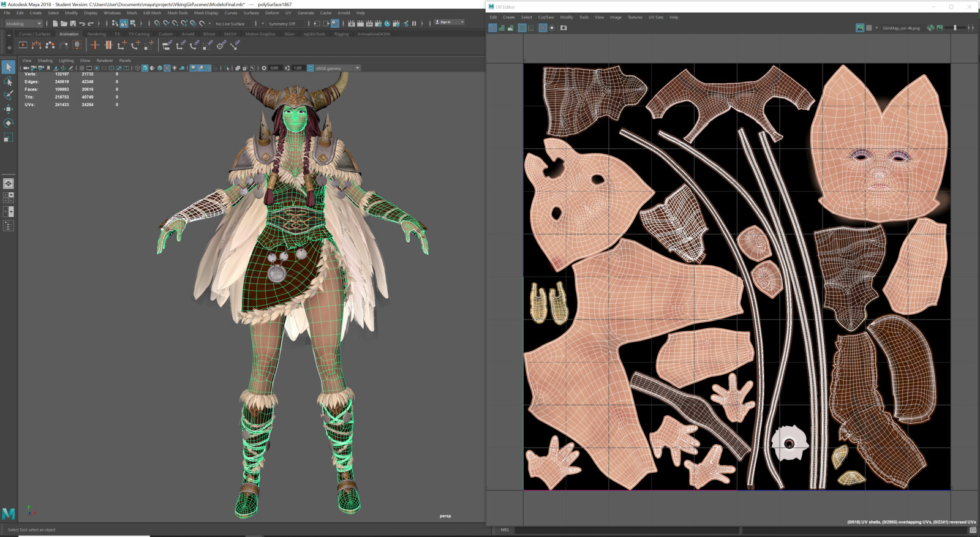Create a new scene from the status line
This screenshot has height=537, width=980.
(55, 23)
